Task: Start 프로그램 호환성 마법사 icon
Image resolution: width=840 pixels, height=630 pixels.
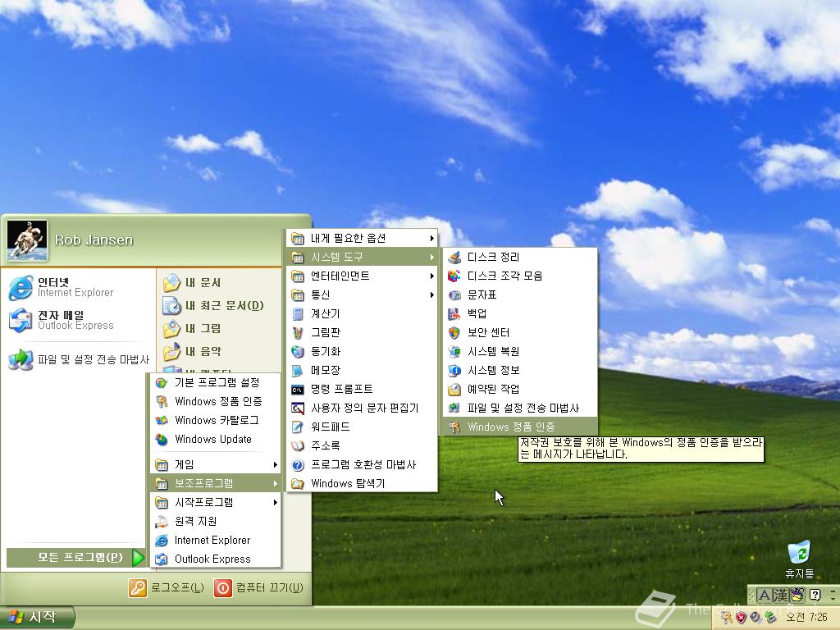Action: coord(298,465)
